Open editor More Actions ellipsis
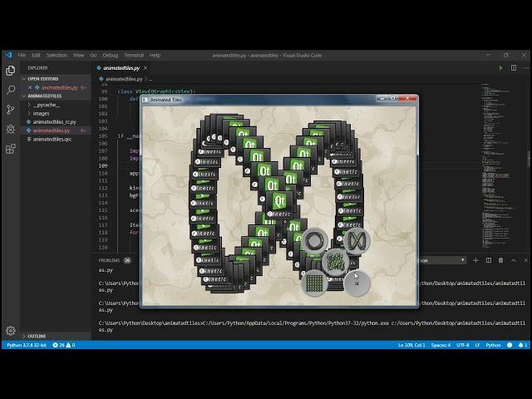Viewport: 532px width, 399px height. (x=525, y=68)
